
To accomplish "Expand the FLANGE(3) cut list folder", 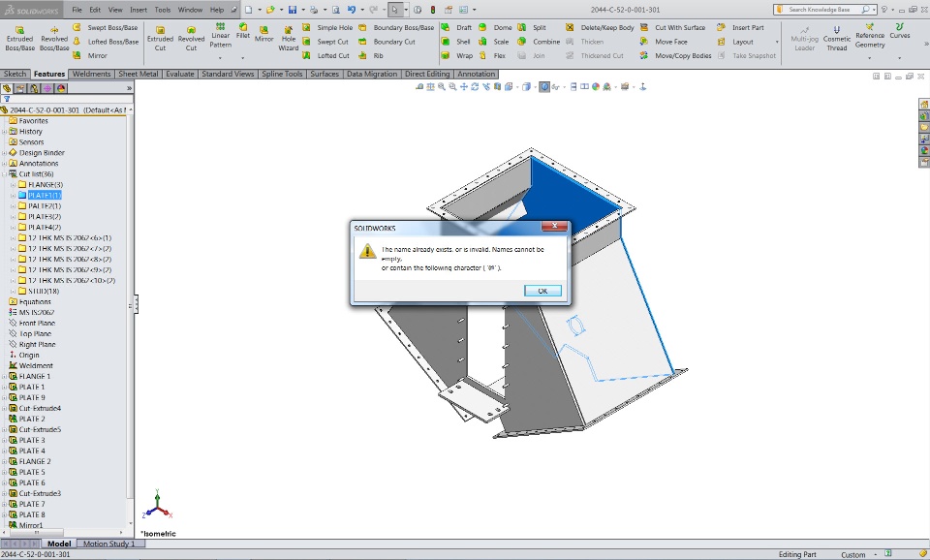I will 13,184.
